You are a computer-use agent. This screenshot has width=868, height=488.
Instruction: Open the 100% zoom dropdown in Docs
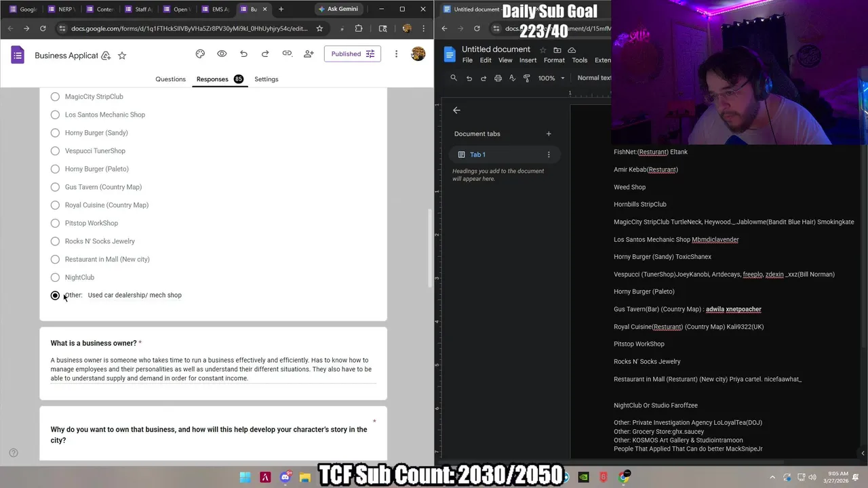pyautogui.click(x=551, y=78)
